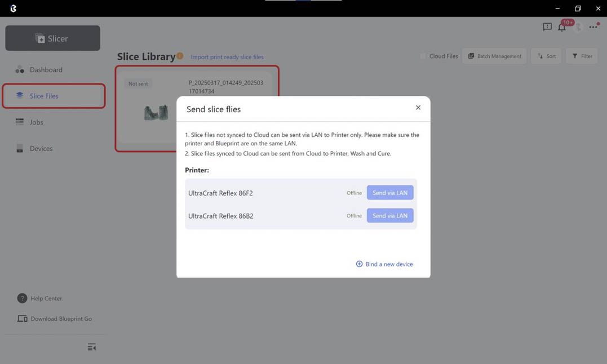Toggle the Cloud Files checkbox

[x=423, y=56]
